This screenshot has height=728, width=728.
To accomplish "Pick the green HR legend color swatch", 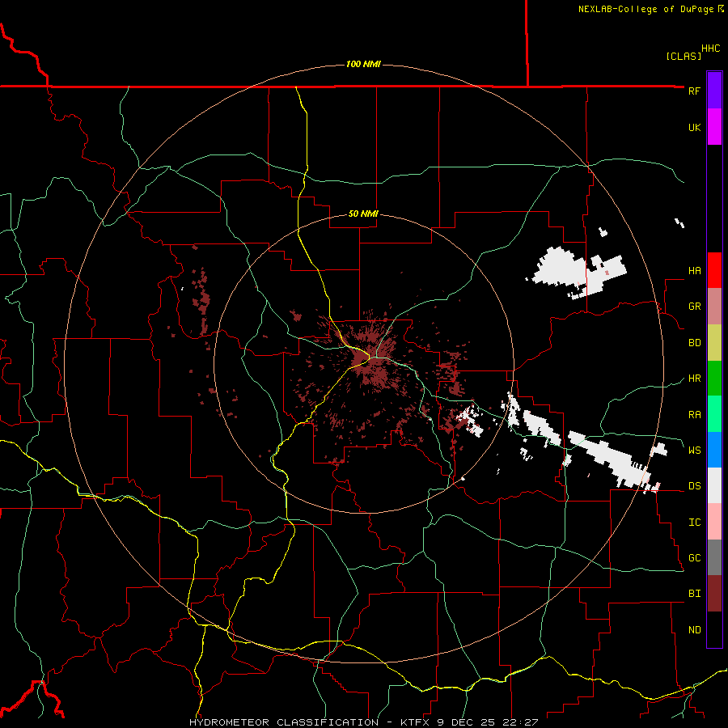I will (714, 379).
